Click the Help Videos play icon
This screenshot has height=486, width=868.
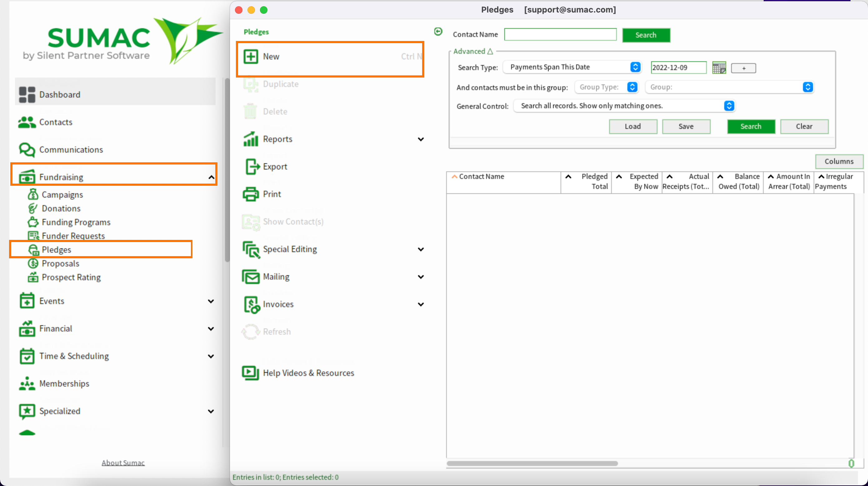(250, 373)
